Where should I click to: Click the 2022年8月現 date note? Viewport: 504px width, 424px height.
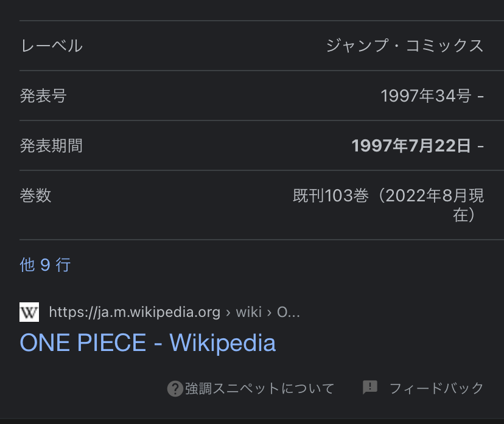click(435, 196)
